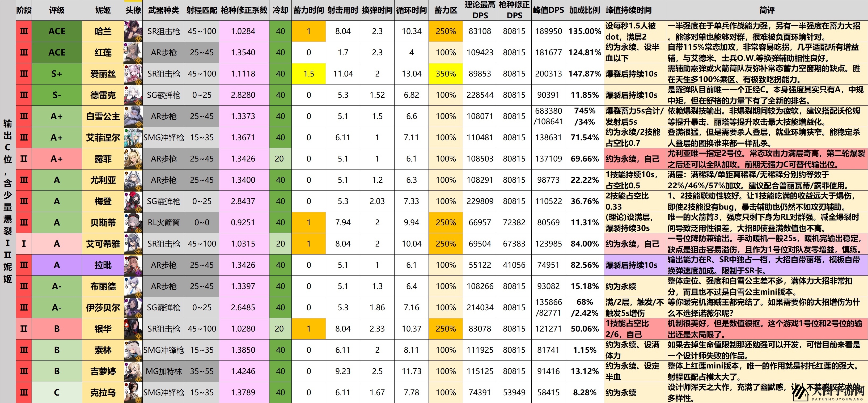Viewport: 868px width, 403px height.
Task: Click the 评级 column header
Action: click(x=57, y=10)
